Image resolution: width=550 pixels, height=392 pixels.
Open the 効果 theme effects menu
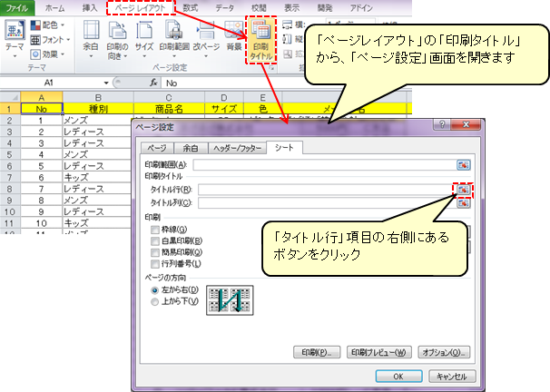(48, 54)
